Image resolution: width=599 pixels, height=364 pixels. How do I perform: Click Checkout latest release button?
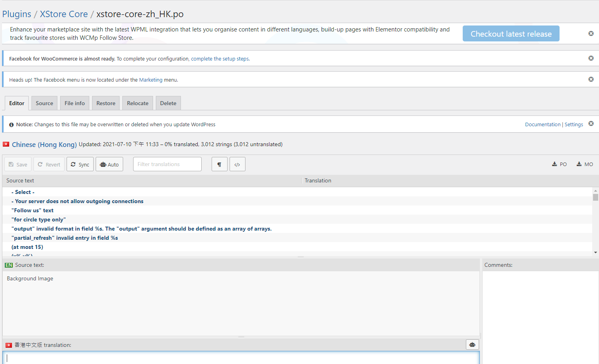point(511,34)
